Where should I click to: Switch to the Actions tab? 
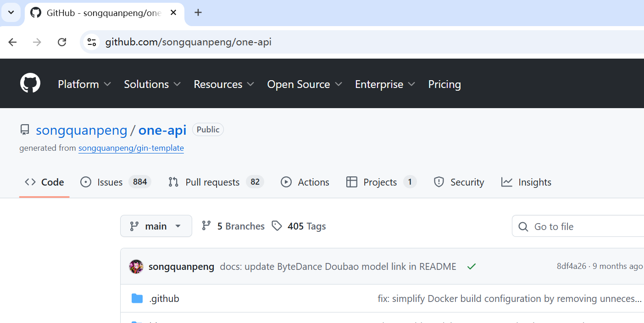(x=305, y=182)
